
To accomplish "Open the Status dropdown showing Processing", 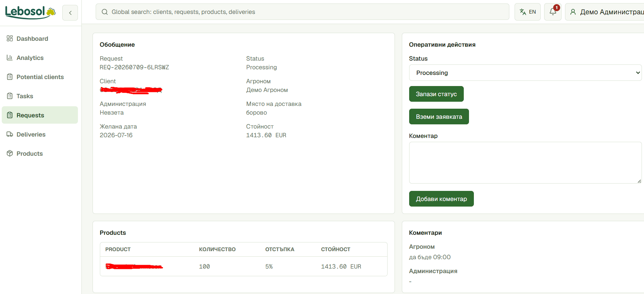I will point(525,73).
